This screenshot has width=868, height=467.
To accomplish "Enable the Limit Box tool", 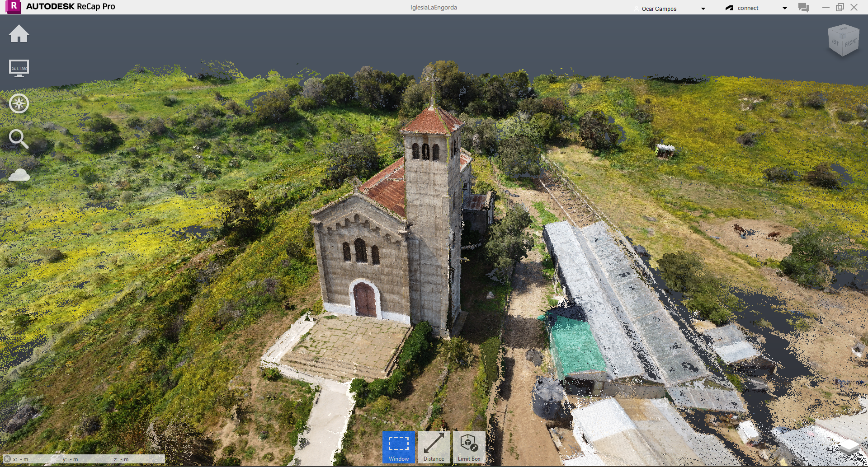I will 469,447.
